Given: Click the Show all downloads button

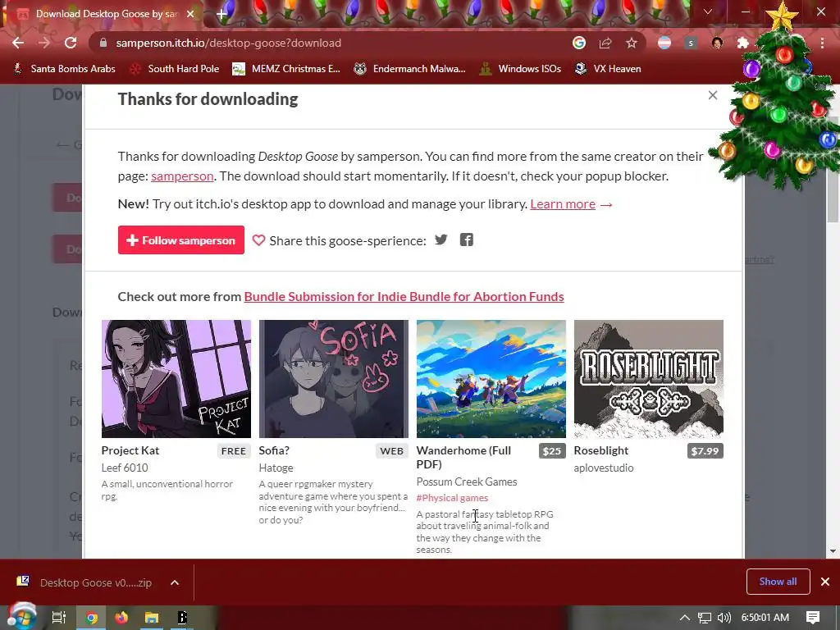Looking at the screenshot, I should coord(778,582).
